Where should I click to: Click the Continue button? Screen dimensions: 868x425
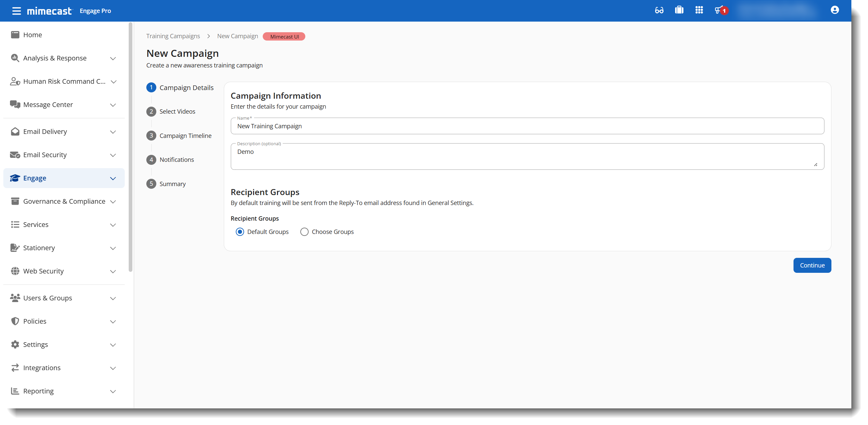coord(812,265)
